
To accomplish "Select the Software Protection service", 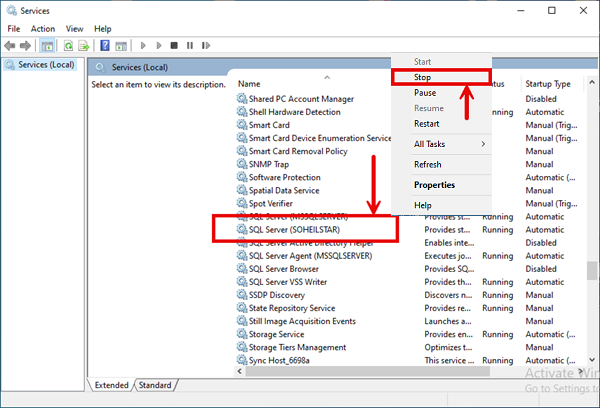I will [285, 177].
